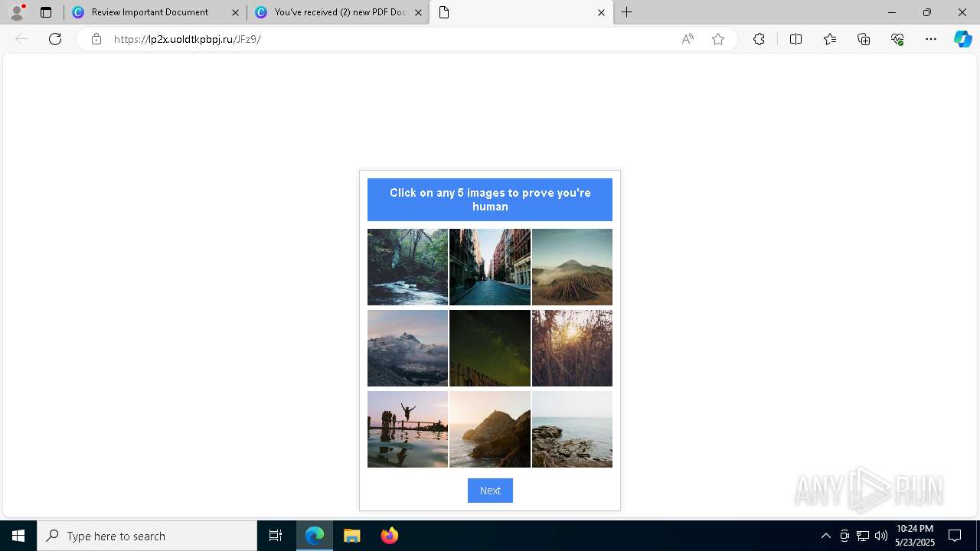The image size is (980, 551).
Task: Activate Read aloud icon in address bar
Action: click(x=688, y=39)
